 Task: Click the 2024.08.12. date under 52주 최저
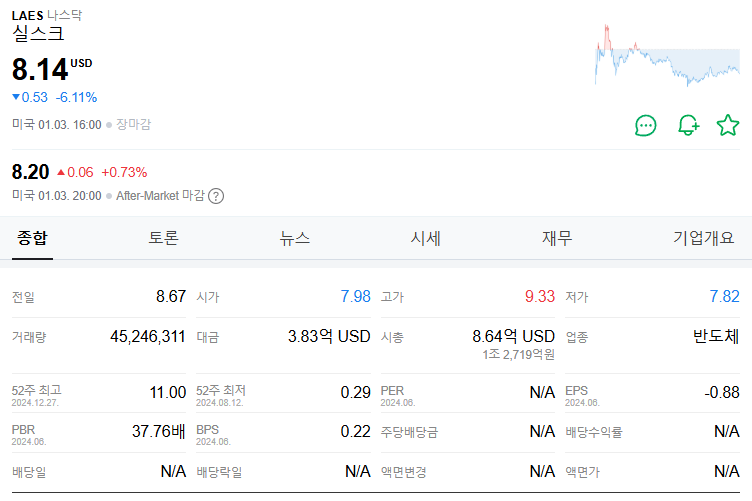[x=220, y=403]
